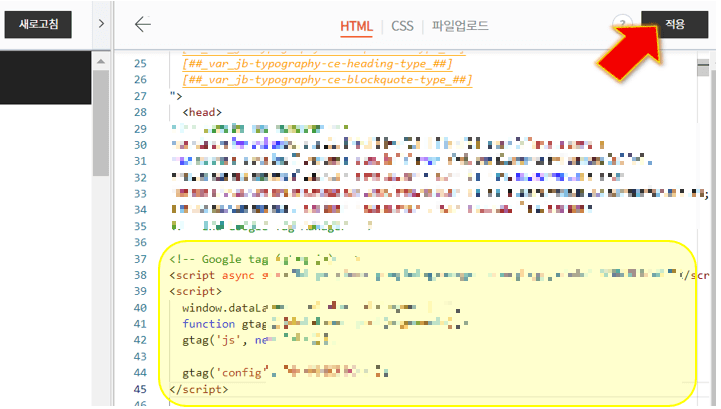Place cursor on <script> line 39
721x409 pixels.
pyautogui.click(x=195, y=291)
